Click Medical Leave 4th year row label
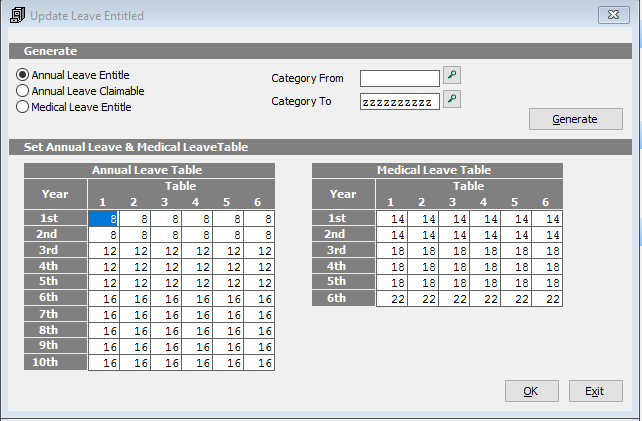 click(343, 266)
